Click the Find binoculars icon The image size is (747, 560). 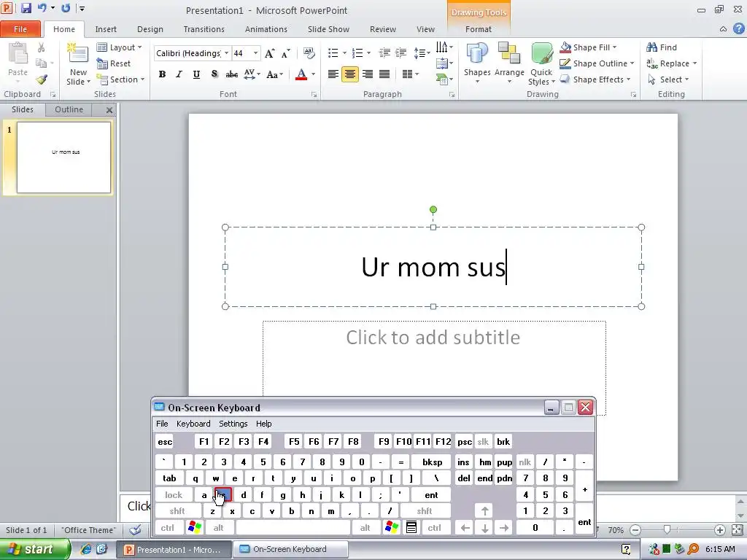click(651, 47)
